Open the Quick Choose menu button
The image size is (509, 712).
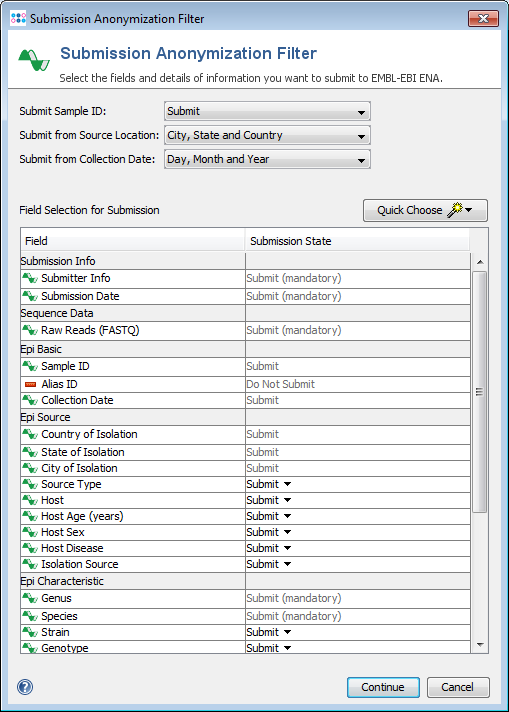tap(425, 210)
